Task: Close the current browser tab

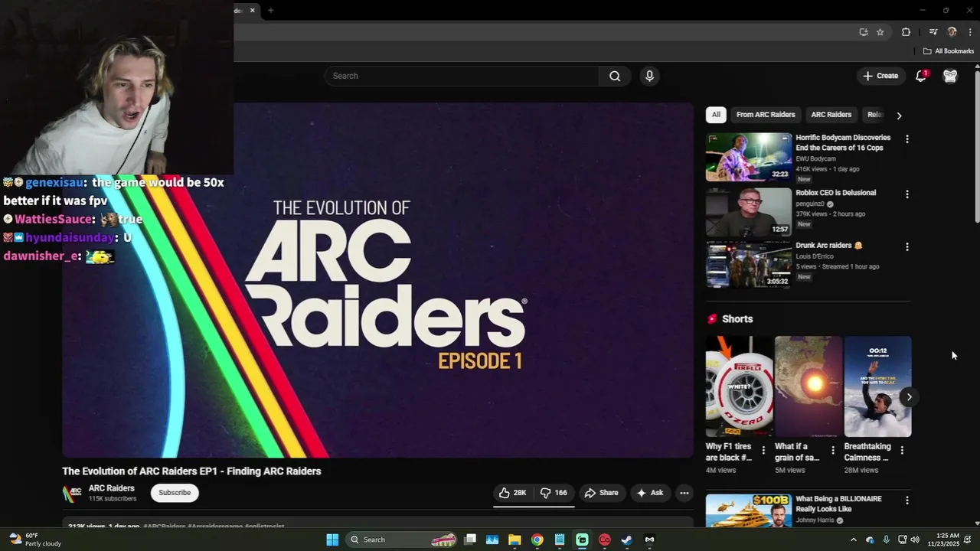Action: tap(252, 10)
